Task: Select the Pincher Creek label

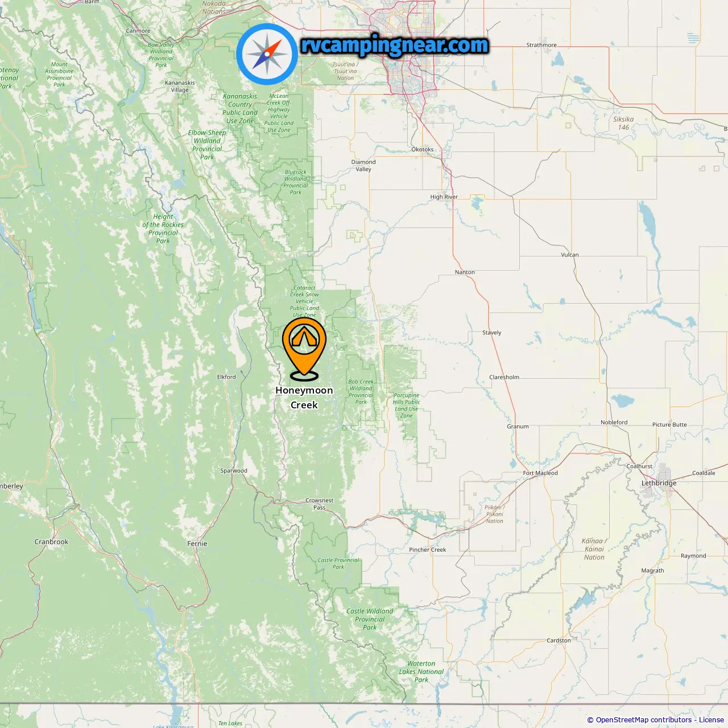Action: (x=428, y=549)
